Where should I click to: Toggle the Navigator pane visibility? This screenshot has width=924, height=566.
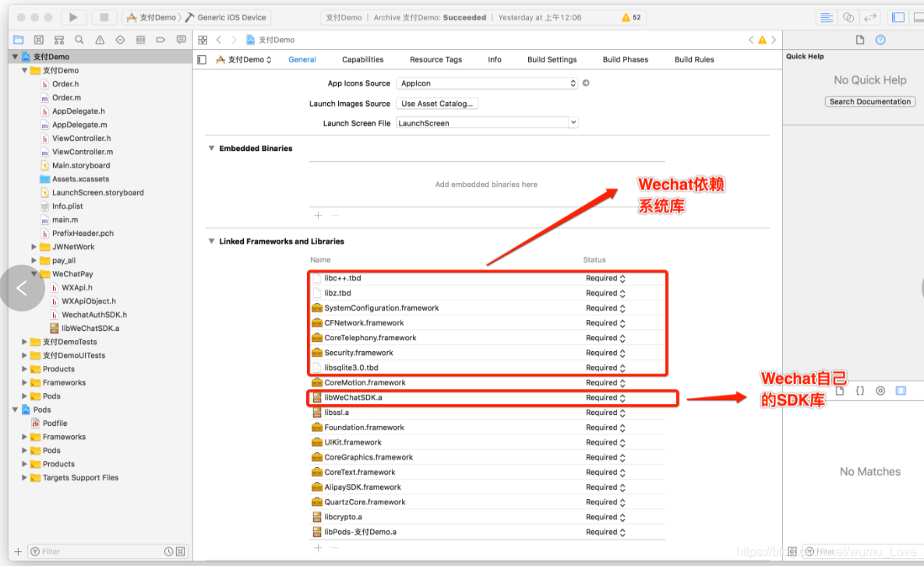click(898, 17)
